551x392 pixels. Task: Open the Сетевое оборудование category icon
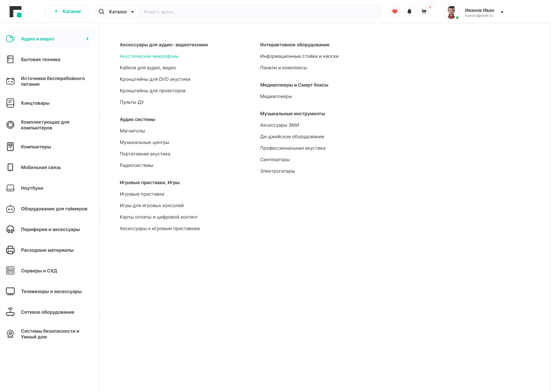pos(10,312)
